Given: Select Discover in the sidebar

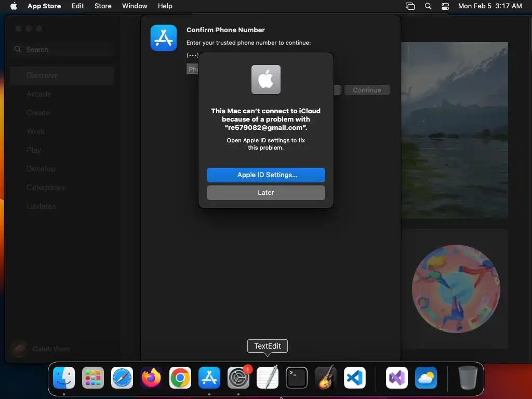Looking at the screenshot, I should click(62, 75).
